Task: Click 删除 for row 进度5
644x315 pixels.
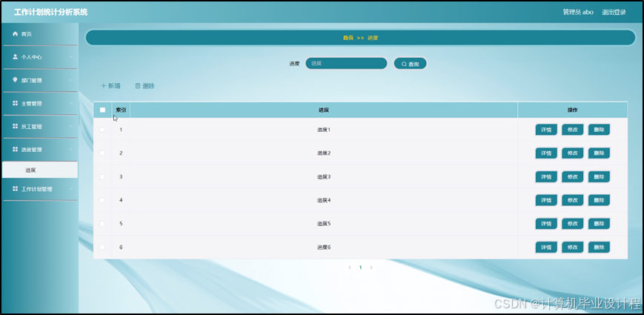Action: point(599,223)
